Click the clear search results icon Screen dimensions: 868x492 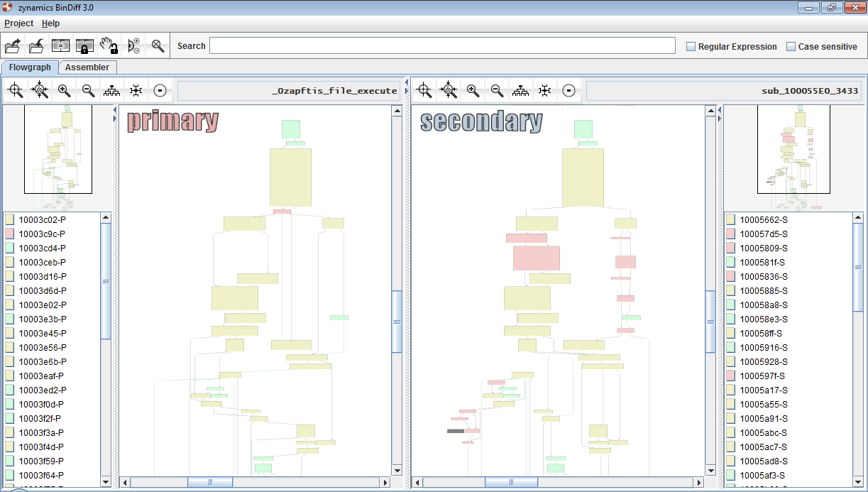[x=158, y=46]
